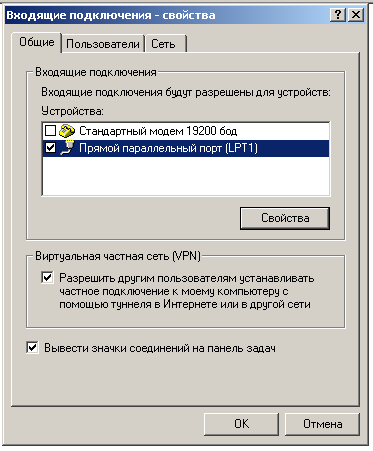Click the Вывести значки соединений на панель задач label

(x=160, y=348)
